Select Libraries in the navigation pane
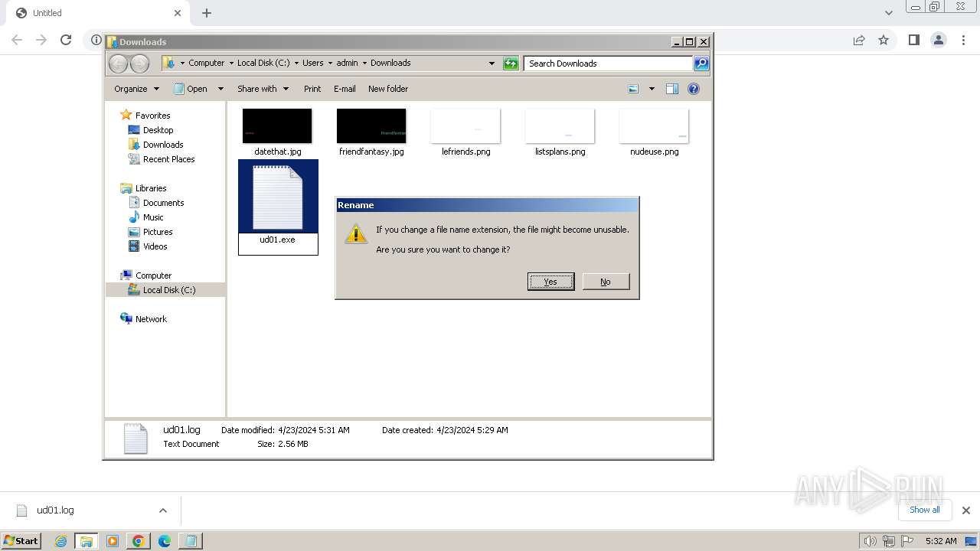Image resolution: width=980 pixels, height=551 pixels. pyautogui.click(x=151, y=188)
